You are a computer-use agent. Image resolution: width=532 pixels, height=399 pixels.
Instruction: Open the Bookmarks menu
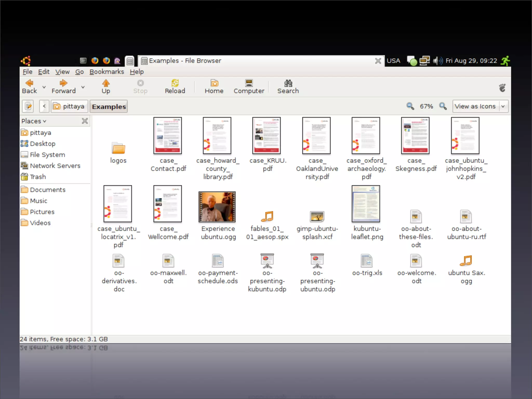pos(107,72)
